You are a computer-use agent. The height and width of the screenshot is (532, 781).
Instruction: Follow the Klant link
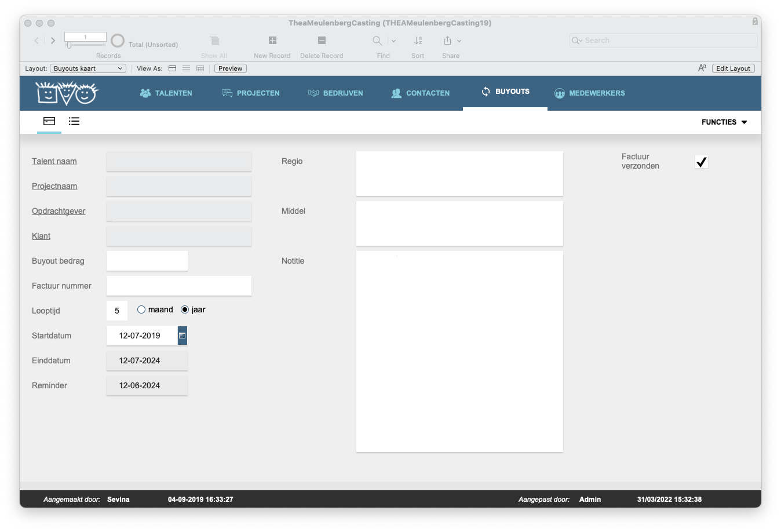tap(41, 236)
